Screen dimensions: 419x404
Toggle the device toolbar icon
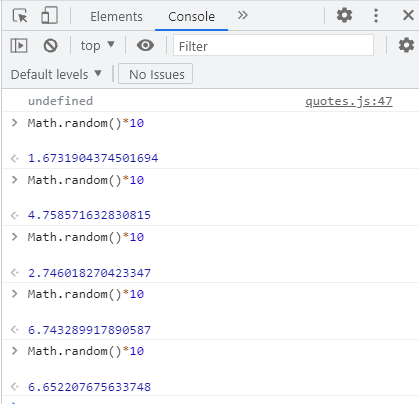click(x=49, y=16)
